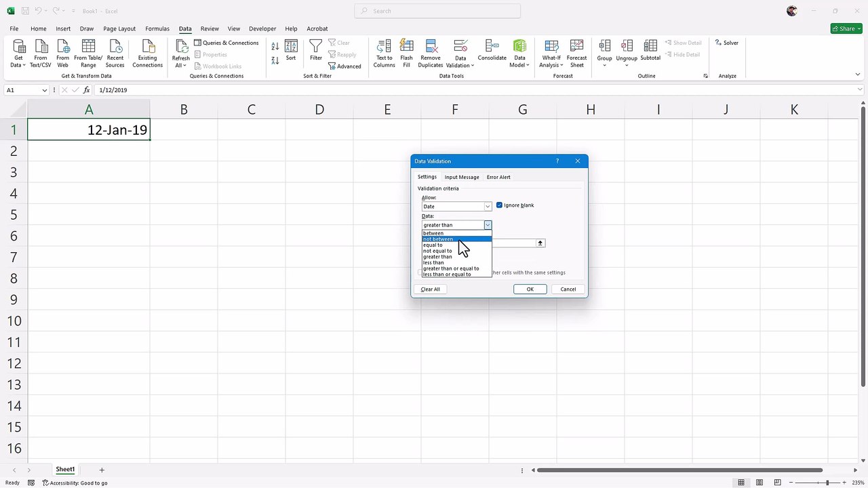Switch to Page Layout view

click(759, 483)
